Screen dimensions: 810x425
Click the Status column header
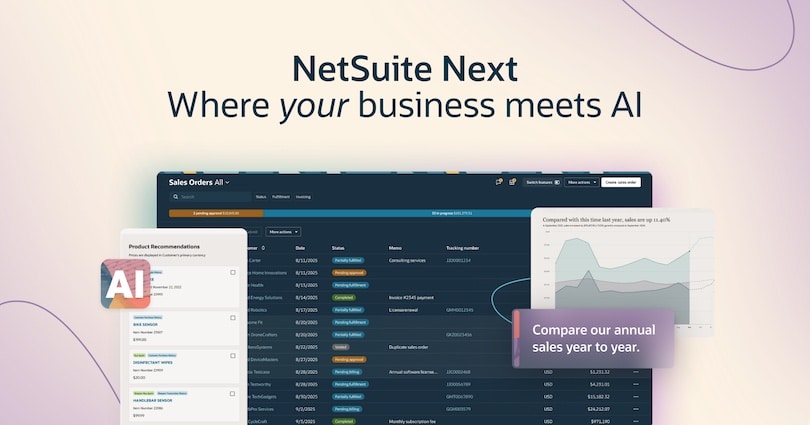(338, 248)
